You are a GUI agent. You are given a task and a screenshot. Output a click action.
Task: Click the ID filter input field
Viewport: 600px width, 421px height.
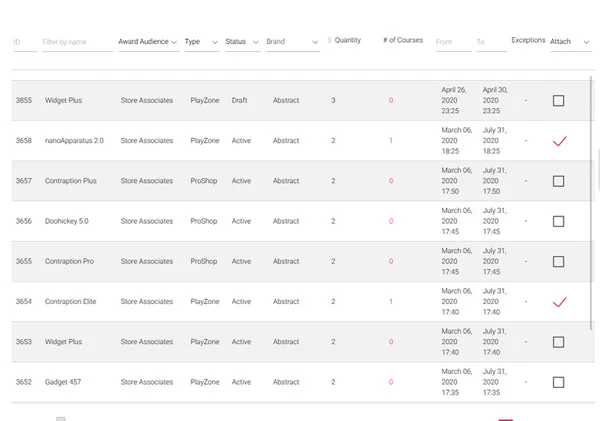pyautogui.click(x=25, y=42)
